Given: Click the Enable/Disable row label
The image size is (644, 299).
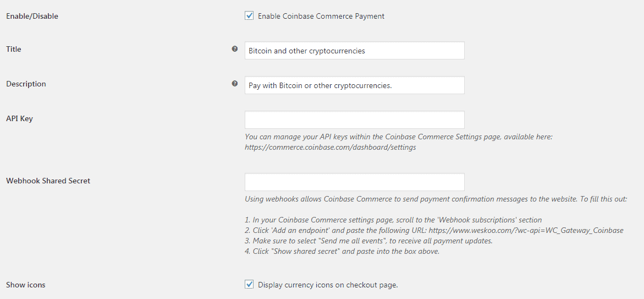Looking at the screenshot, I should point(32,16).
